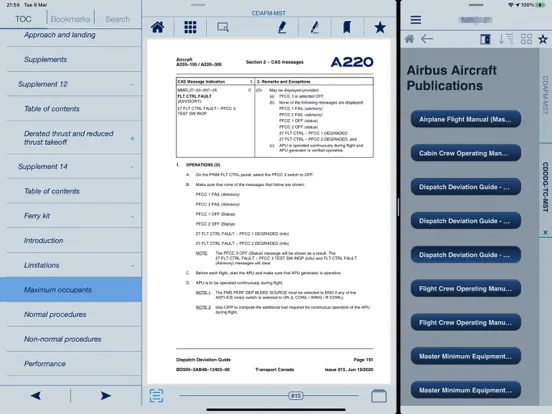The width and height of the screenshot is (552, 414).
Task: Open second Flight Crew Operating Manual button
Action: (x=465, y=322)
